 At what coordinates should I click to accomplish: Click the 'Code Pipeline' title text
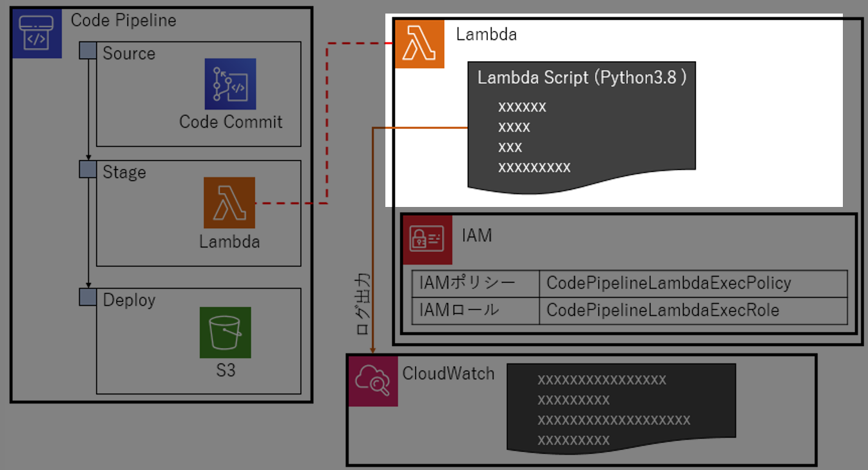coord(123,21)
